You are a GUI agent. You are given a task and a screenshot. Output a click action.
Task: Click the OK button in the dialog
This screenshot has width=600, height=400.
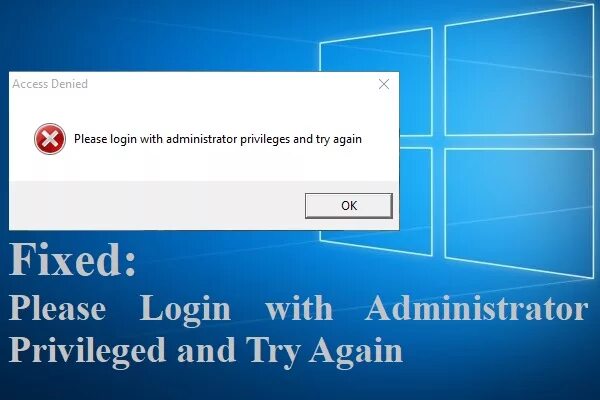pos(349,206)
